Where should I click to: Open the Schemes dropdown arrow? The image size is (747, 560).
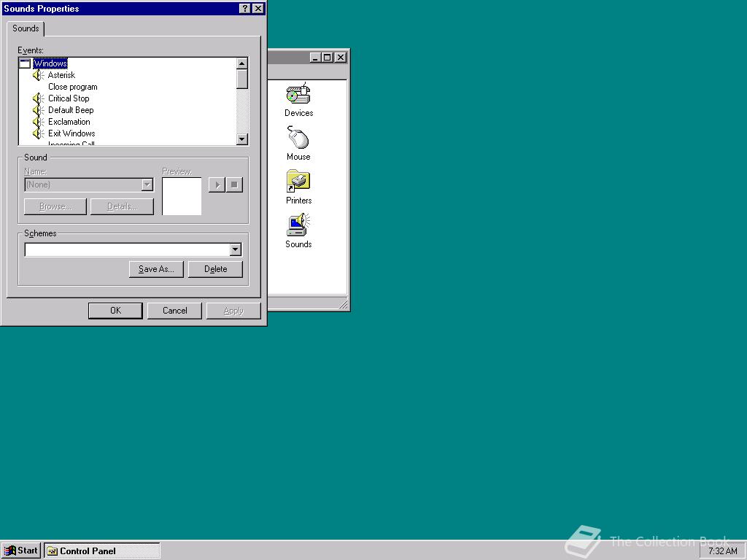coord(236,249)
